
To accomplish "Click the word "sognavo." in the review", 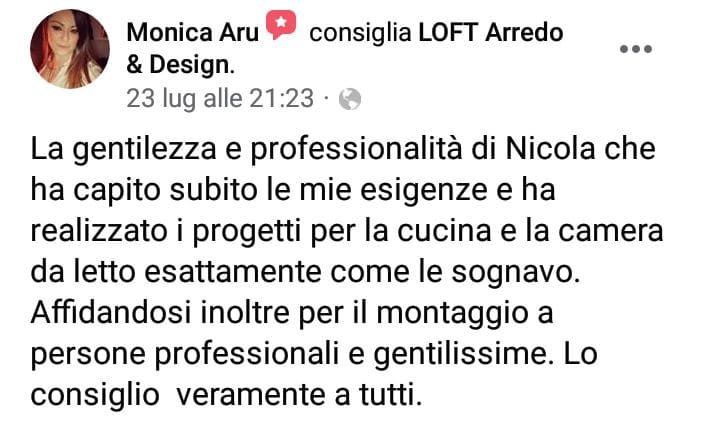I will click(516, 273).
